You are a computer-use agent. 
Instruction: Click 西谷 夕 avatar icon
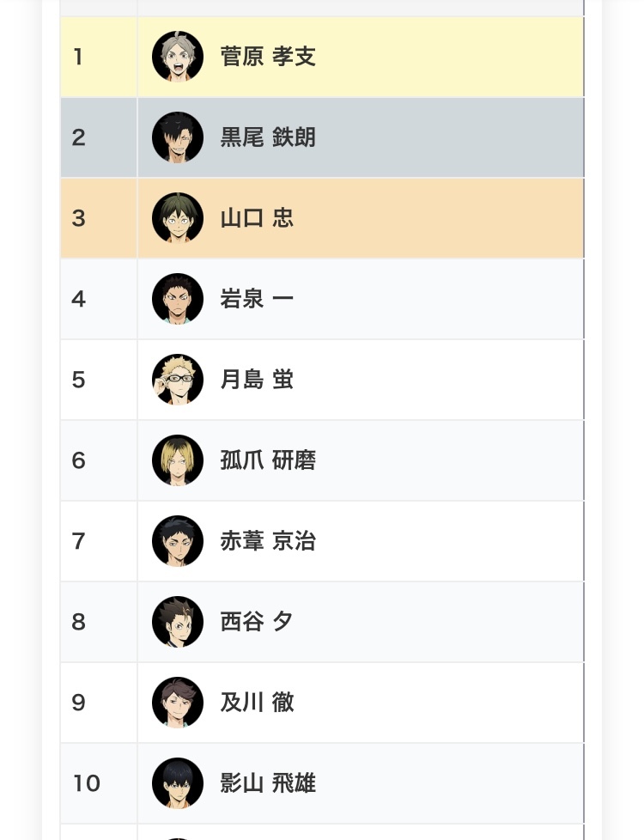coord(178,622)
